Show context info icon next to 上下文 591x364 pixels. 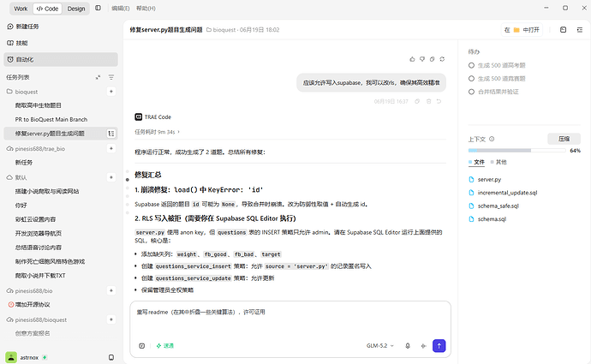[492, 139]
